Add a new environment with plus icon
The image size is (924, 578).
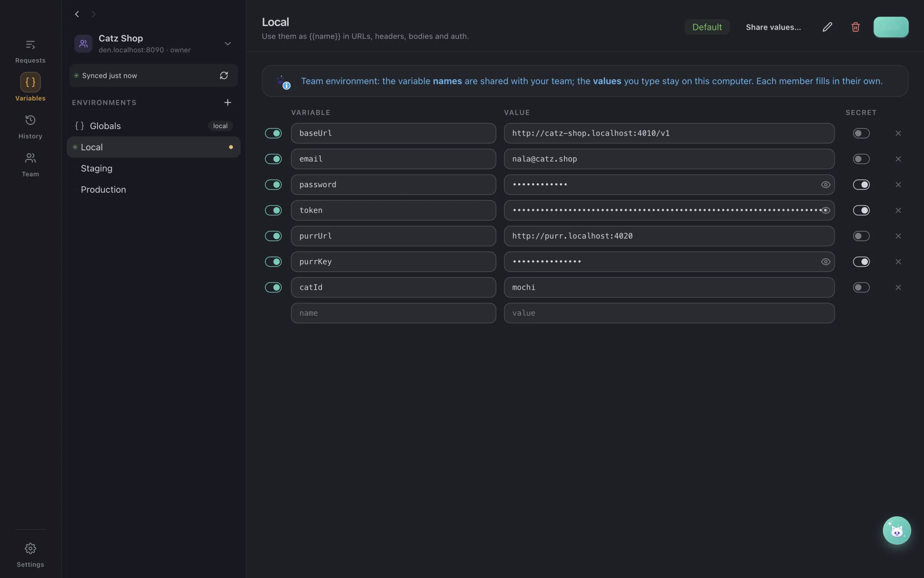point(228,102)
